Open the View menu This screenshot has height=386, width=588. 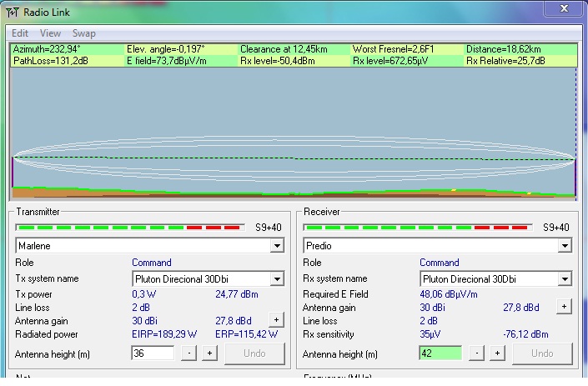pyautogui.click(x=50, y=33)
